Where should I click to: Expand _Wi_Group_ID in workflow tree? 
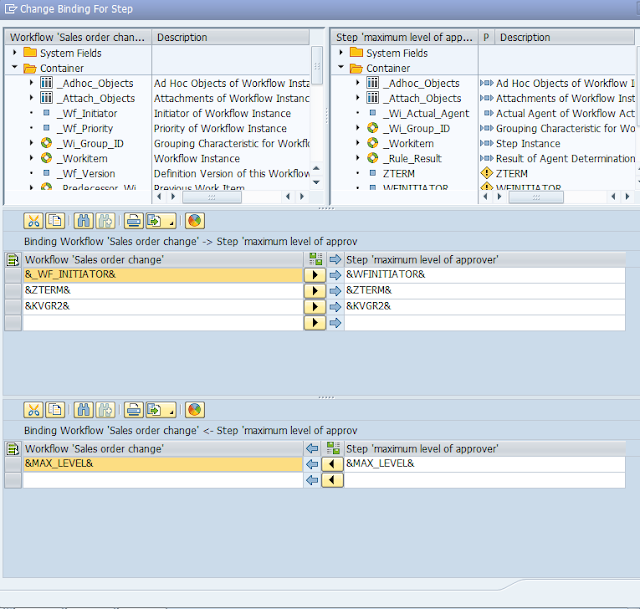coord(31,143)
